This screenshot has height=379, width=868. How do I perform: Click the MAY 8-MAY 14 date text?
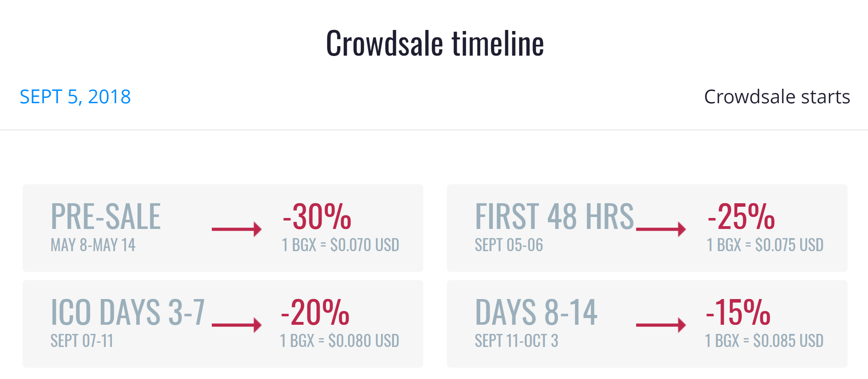[x=93, y=245]
